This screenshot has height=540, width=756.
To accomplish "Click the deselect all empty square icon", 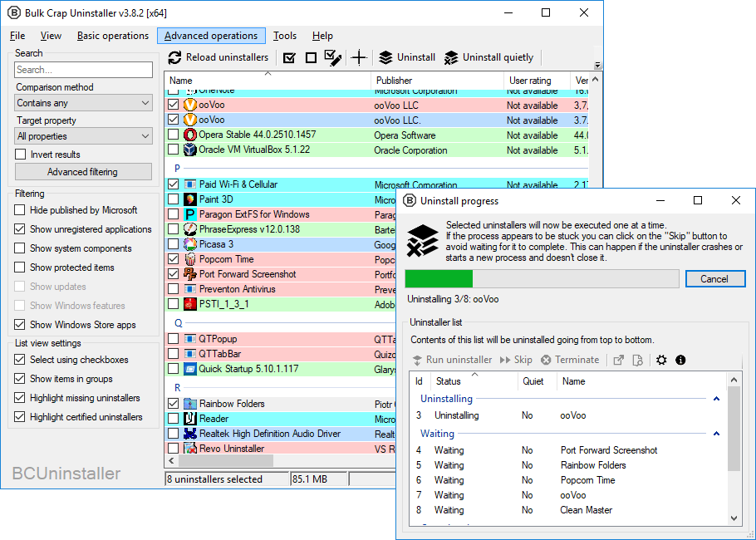I will click(311, 58).
